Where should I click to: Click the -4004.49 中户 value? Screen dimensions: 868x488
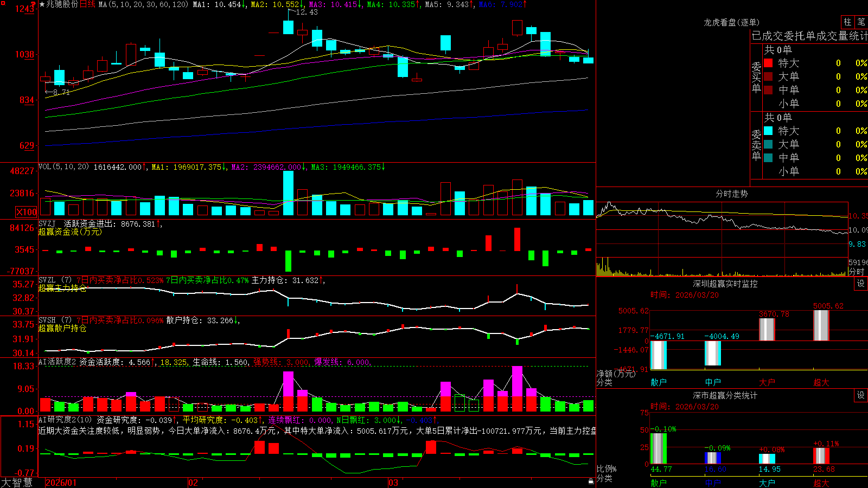(x=722, y=336)
